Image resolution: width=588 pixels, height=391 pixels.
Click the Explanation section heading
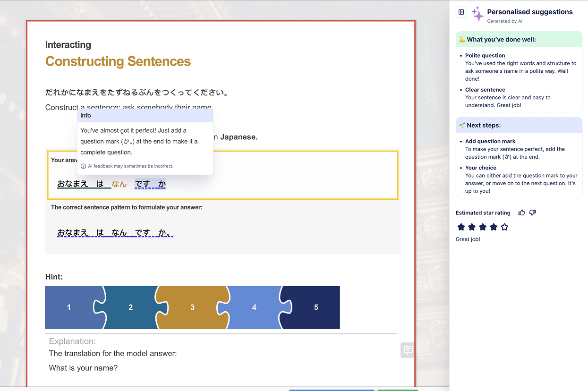pos(72,341)
